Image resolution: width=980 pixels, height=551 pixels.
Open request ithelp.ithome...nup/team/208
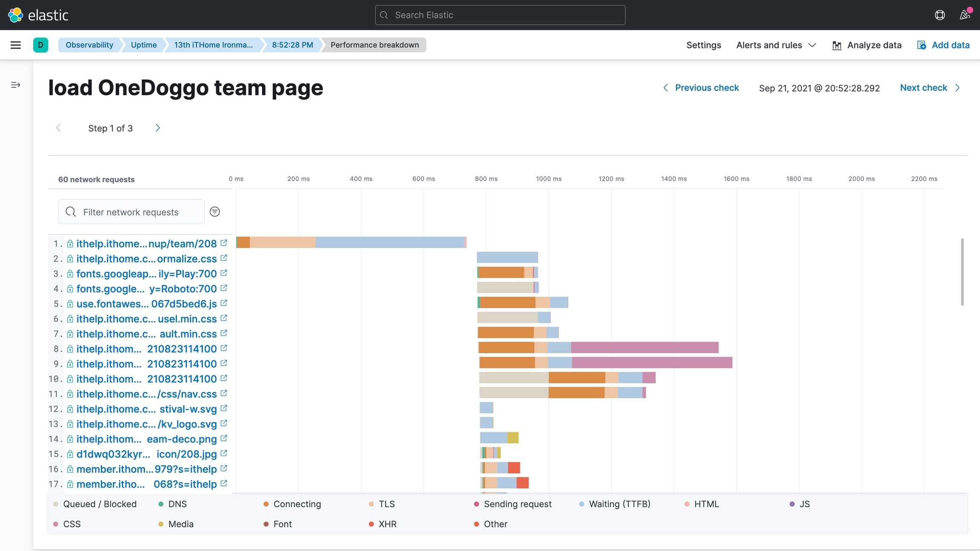tap(146, 244)
